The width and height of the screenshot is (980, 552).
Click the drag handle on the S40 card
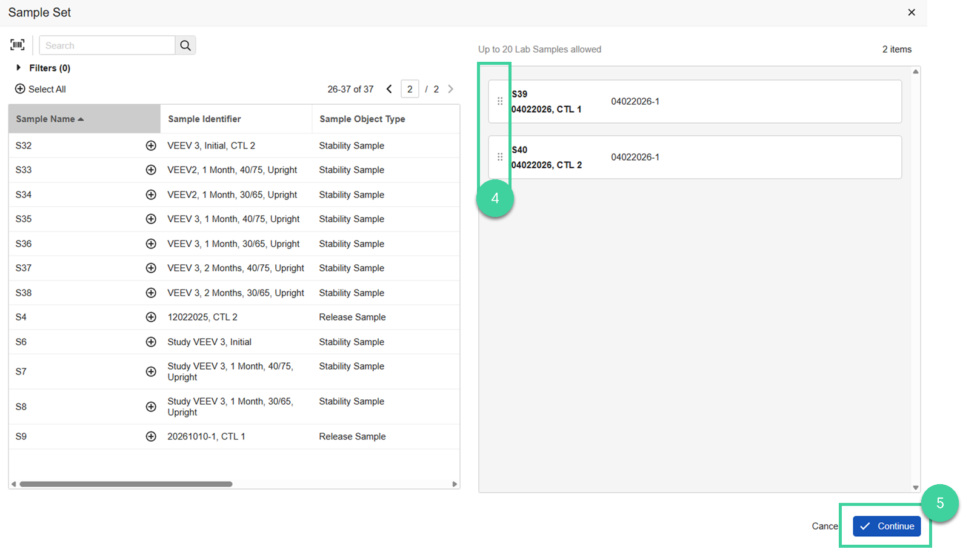[500, 157]
